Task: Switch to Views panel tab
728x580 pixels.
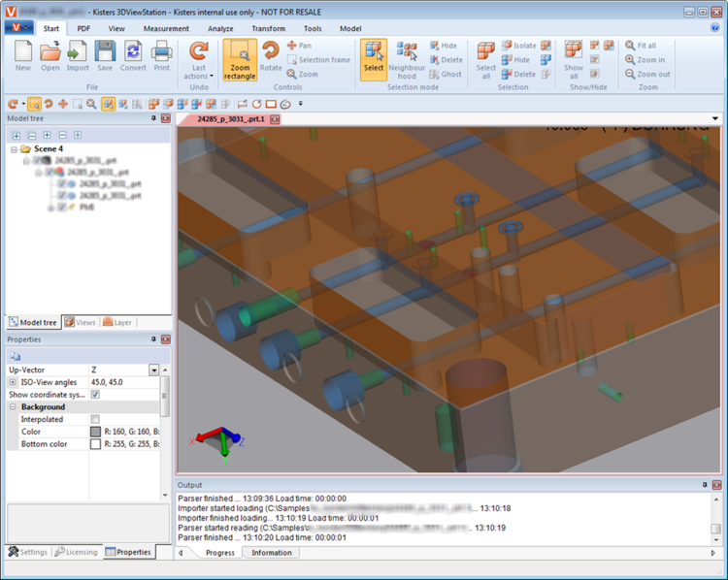Action: [x=80, y=322]
